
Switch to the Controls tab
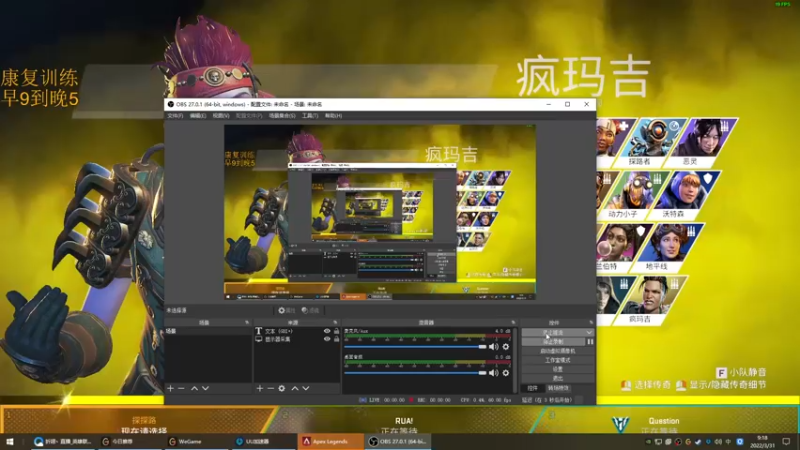click(x=533, y=388)
